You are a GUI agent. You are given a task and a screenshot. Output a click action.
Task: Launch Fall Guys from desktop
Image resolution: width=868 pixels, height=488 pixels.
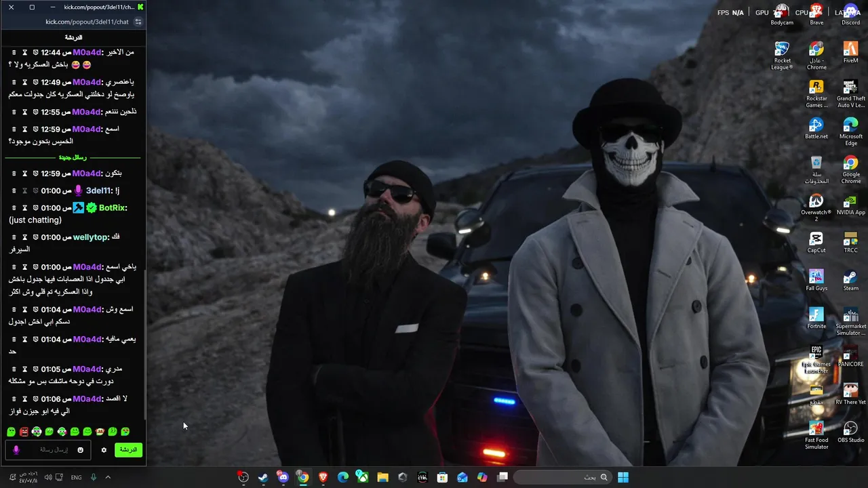[816, 281]
